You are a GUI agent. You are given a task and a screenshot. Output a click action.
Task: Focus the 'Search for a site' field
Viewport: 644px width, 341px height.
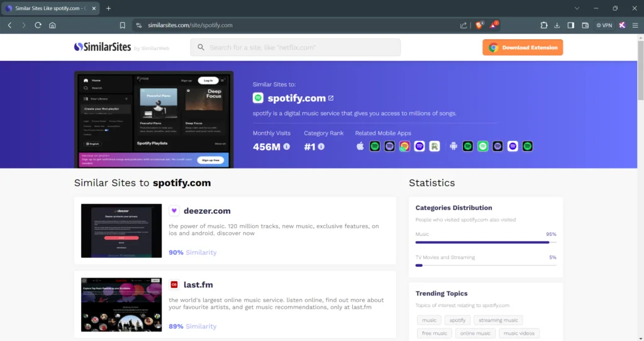[296, 47]
